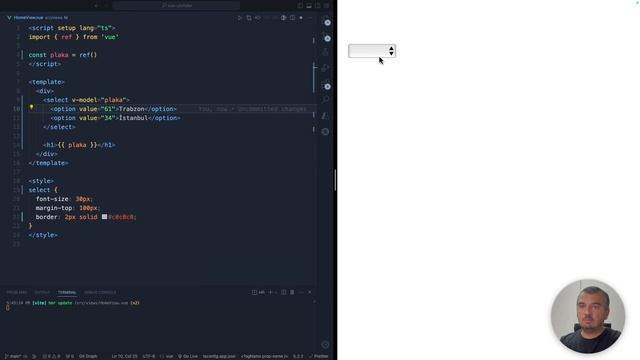640x360 pixels.
Task: Click the h1 {{ plaka }} code line
Action: click(79, 145)
